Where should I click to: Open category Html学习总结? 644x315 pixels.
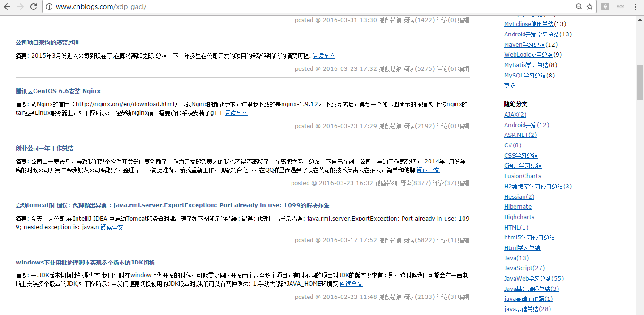pos(522,248)
